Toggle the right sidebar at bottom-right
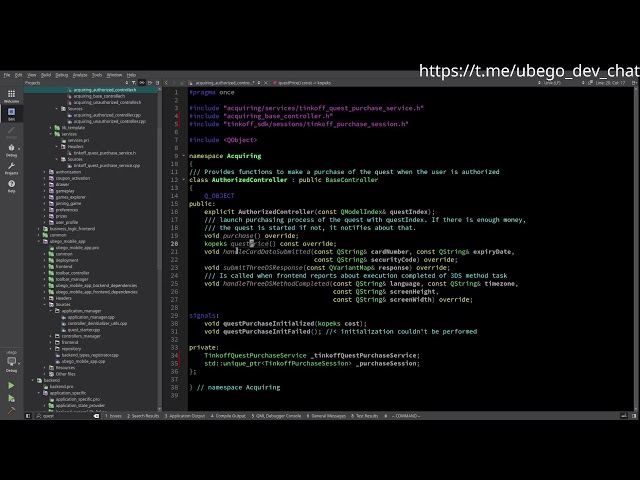The width and height of the screenshot is (640, 480). pyautogui.click(x=634, y=416)
